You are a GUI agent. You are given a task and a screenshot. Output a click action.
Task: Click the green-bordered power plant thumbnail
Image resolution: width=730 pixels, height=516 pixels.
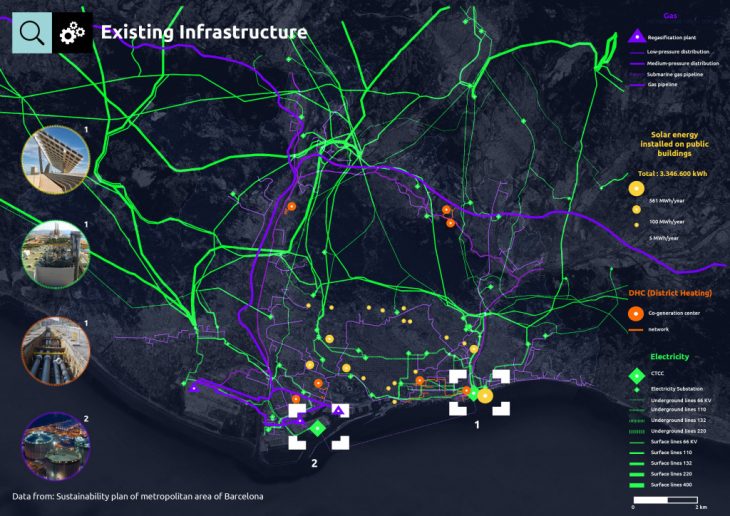(56, 256)
